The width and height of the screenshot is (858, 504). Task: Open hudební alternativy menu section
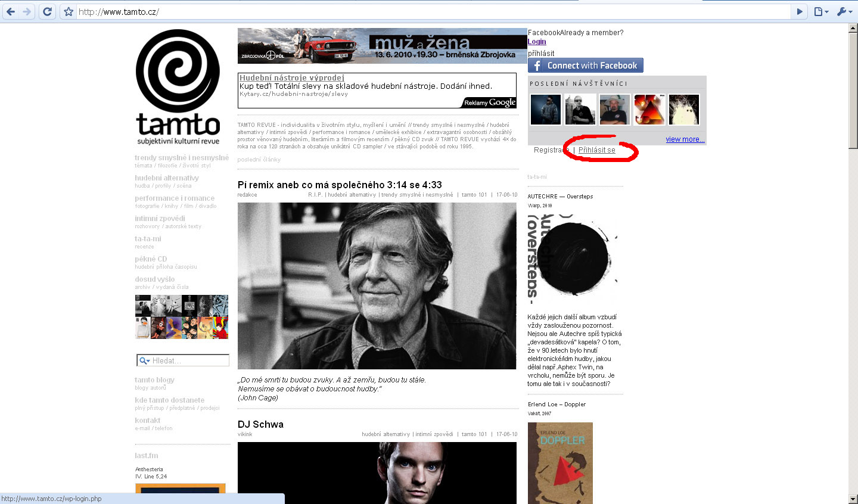click(167, 178)
